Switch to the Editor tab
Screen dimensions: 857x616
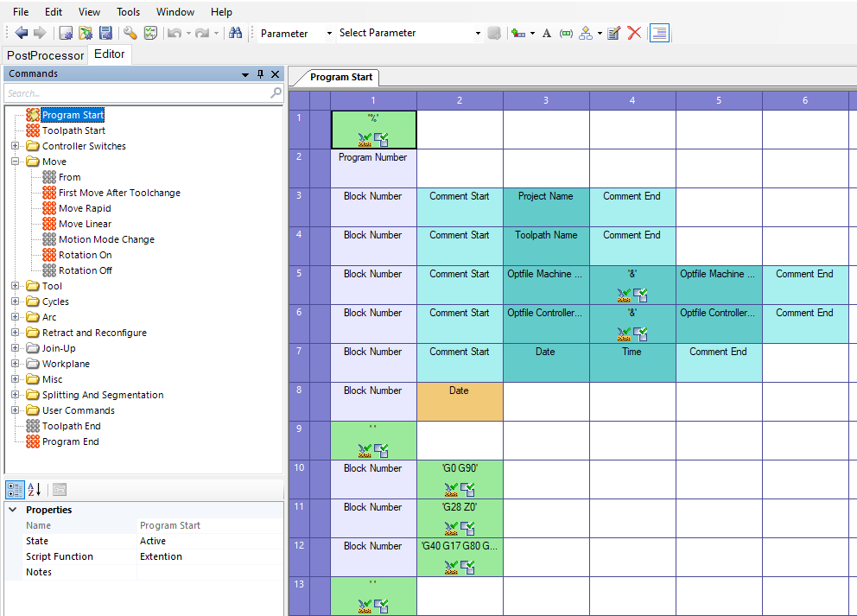(110, 54)
